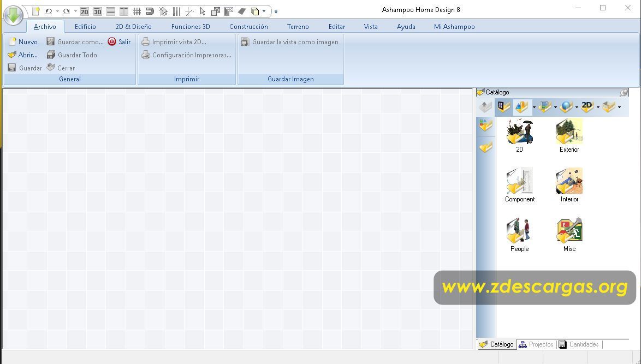The height and width of the screenshot is (364, 641).
Task: Select the textures catalog folder icon
Action: tap(545, 107)
